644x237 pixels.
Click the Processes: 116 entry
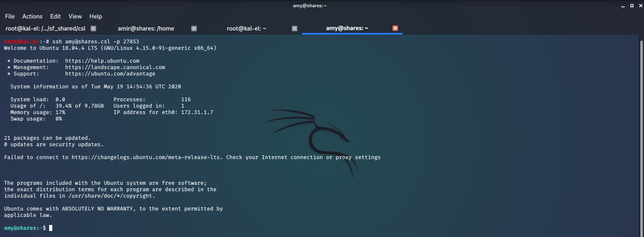click(x=152, y=100)
